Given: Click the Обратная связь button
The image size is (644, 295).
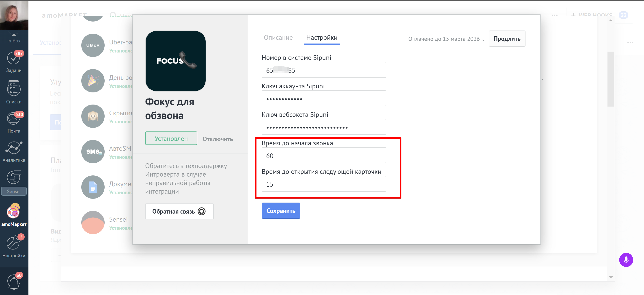Looking at the screenshot, I should tap(179, 211).
